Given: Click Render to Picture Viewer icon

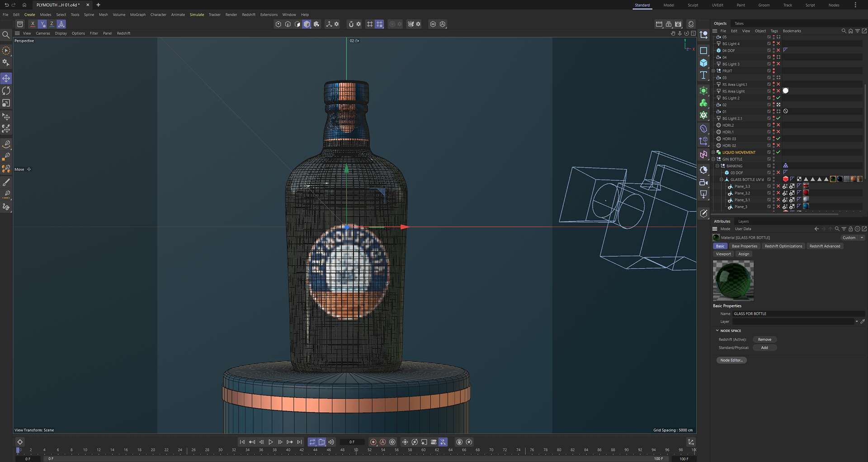Looking at the screenshot, I should coord(669,24).
